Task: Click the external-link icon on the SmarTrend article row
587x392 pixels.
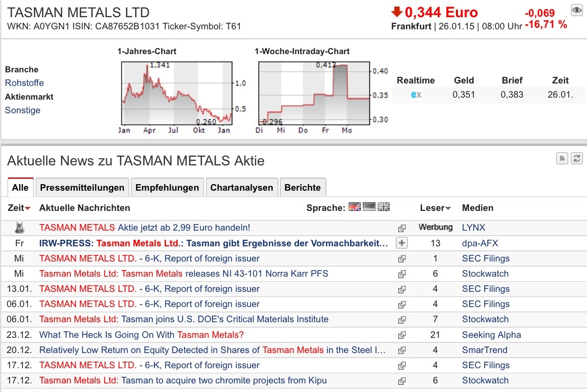Action: tap(402, 350)
